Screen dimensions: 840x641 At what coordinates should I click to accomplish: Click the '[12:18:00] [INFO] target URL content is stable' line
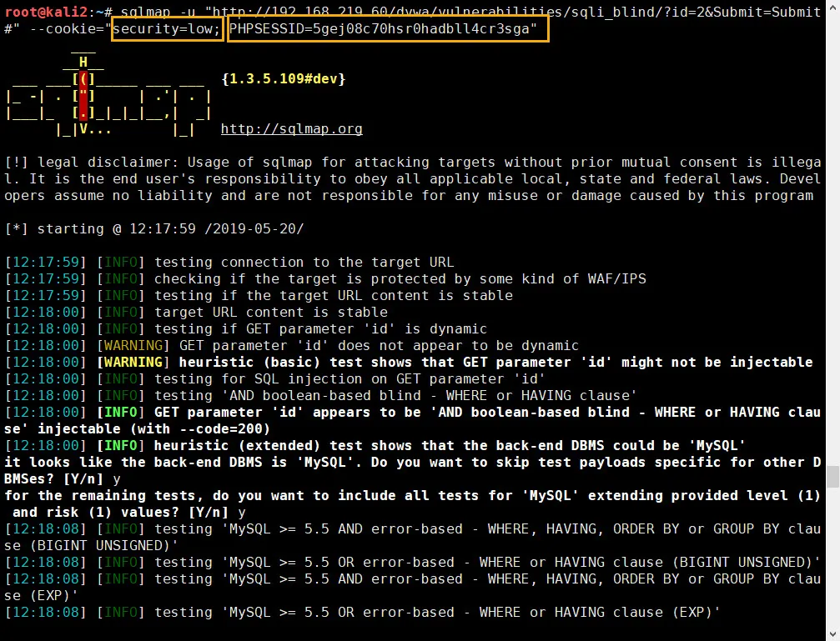(196, 313)
